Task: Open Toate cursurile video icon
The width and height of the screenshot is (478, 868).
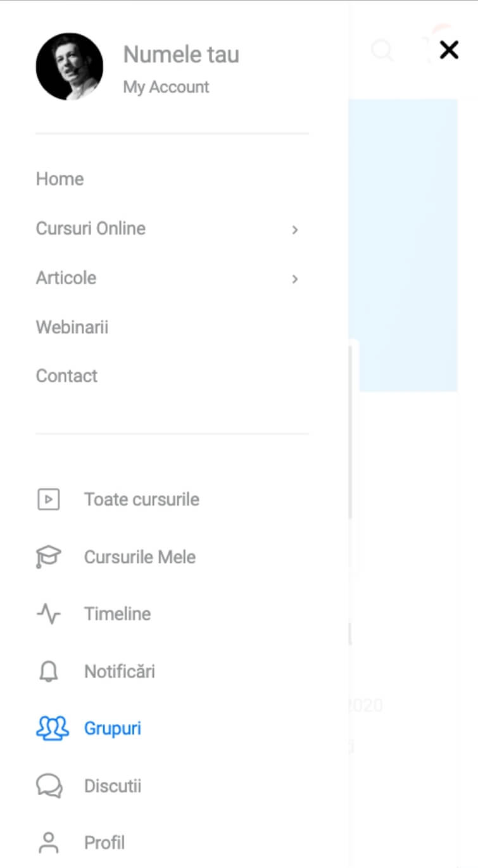Action: pyautogui.click(x=49, y=499)
